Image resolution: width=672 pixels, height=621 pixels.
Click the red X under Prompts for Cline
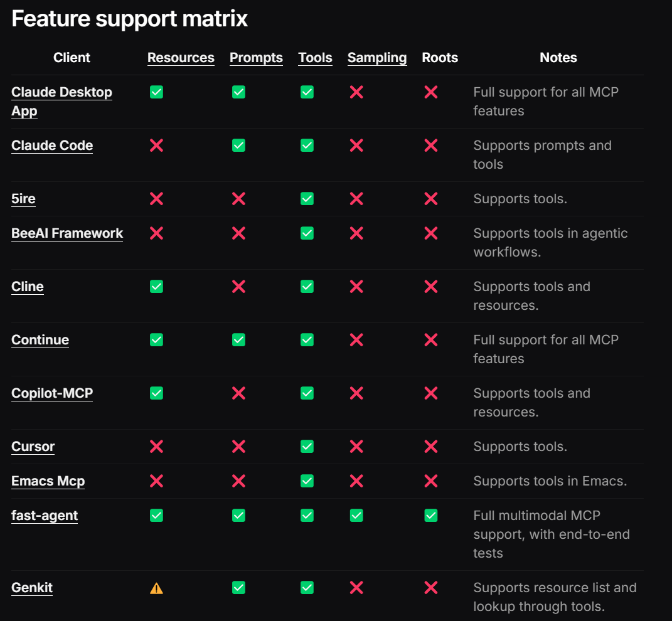pos(238,286)
